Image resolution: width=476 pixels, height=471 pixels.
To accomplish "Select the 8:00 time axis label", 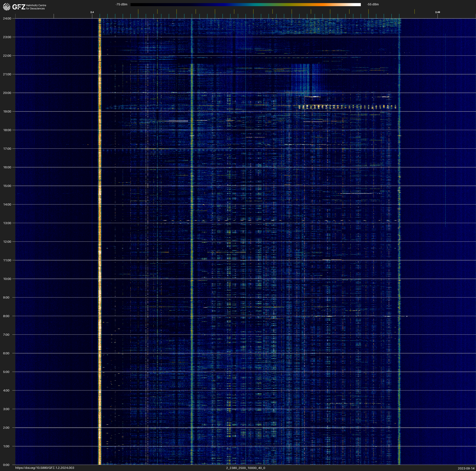I will pos(6,316).
